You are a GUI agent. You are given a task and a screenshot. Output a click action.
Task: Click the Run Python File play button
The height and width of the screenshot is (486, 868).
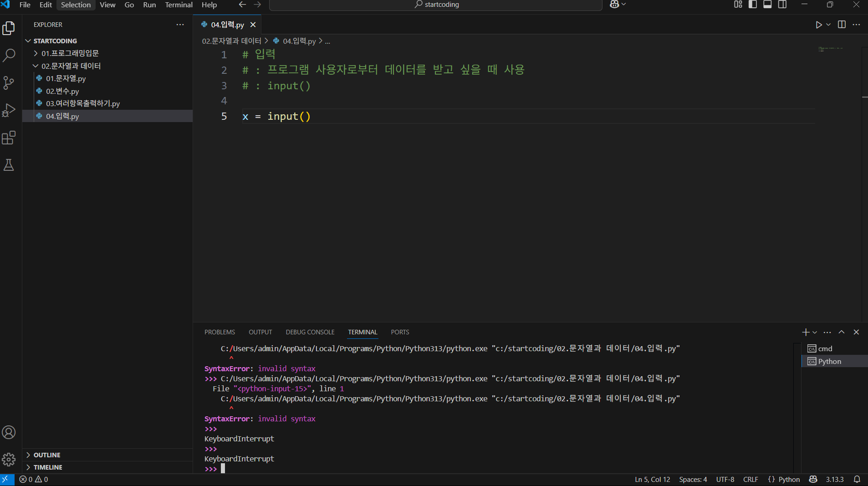(x=818, y=25)
